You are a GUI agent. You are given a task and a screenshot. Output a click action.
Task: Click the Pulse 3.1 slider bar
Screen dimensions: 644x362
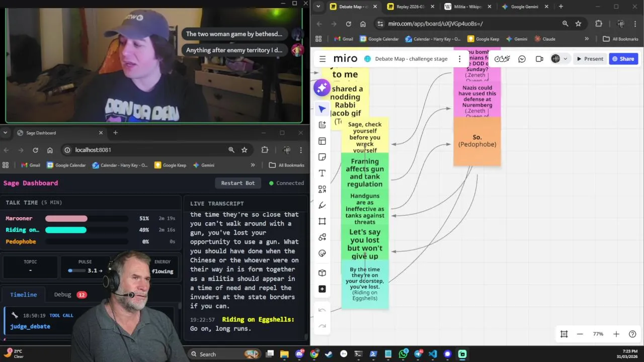tap(76, 270)
